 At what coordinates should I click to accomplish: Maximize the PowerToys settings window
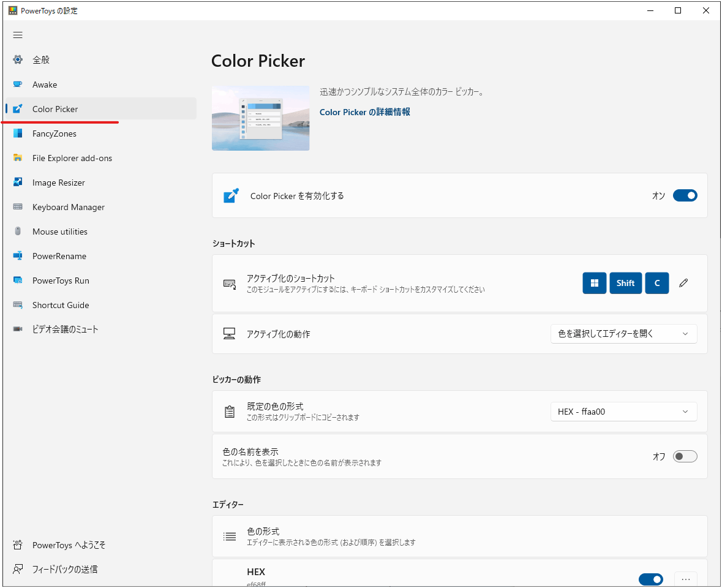tap(678, 10)
